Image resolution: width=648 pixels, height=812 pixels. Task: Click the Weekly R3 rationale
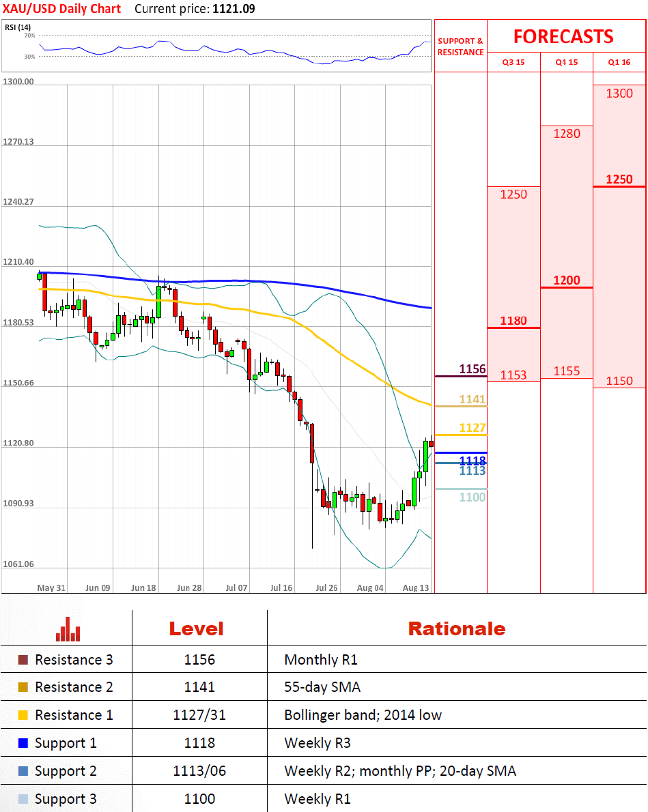pyautogui.click(x=318, y=743)
